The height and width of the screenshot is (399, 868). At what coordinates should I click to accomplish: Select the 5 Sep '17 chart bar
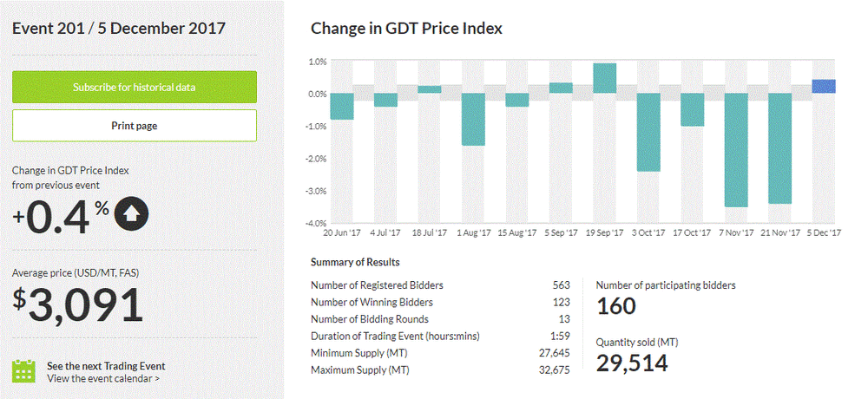point(561,88)
